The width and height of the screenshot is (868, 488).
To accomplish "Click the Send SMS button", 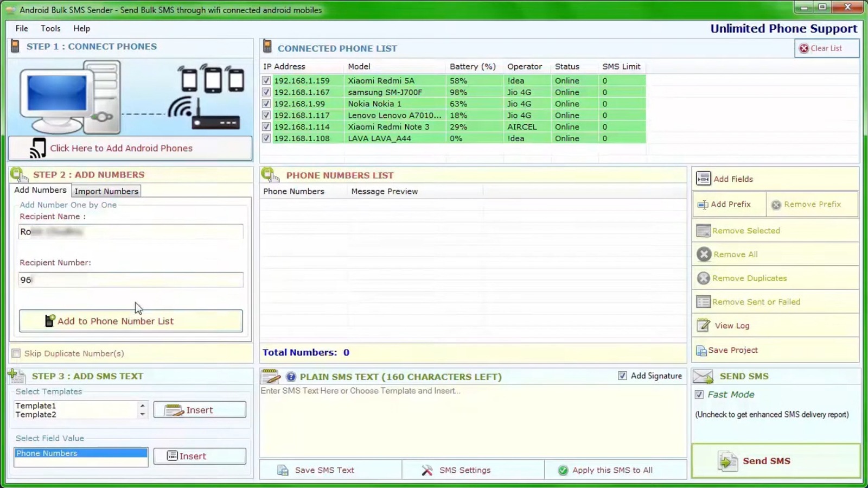I will (775, 461).
